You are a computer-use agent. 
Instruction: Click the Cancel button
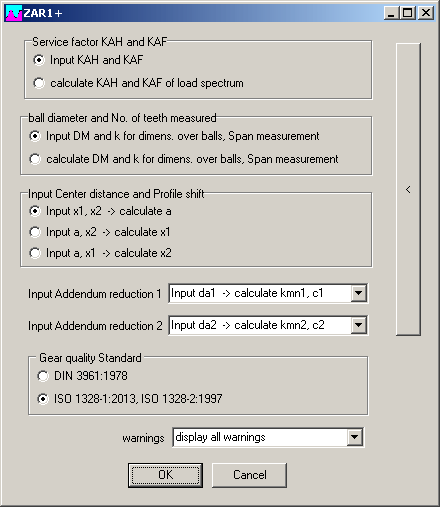(x=249, y=475)
